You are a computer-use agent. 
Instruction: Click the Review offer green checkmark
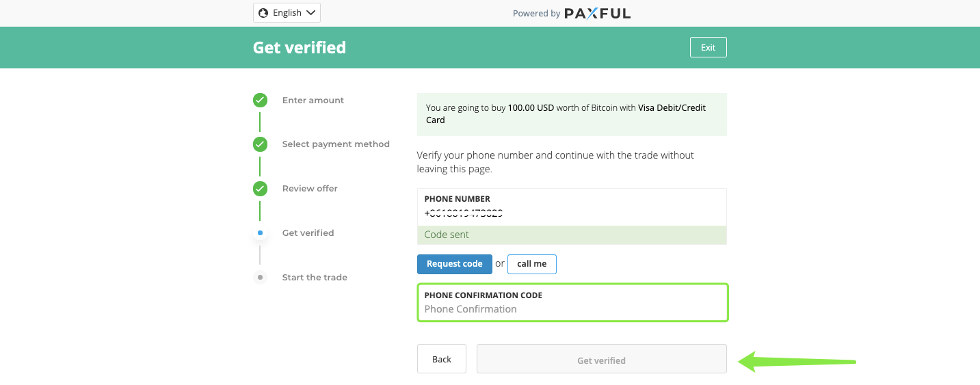[260, 189]
